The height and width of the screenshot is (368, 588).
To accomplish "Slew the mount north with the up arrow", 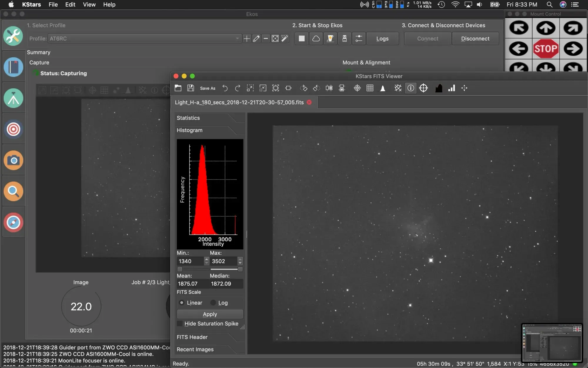I will (x=546, y=28).
